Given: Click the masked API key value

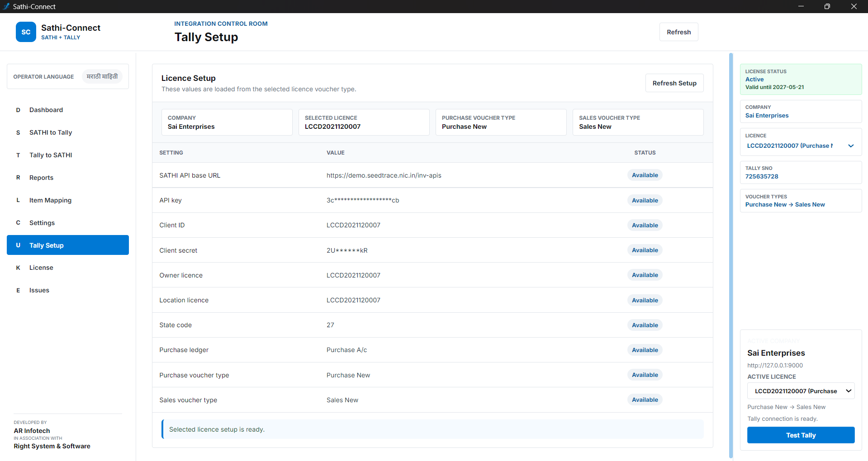Looking at the screenshot, I should click(x=363, y=200).
